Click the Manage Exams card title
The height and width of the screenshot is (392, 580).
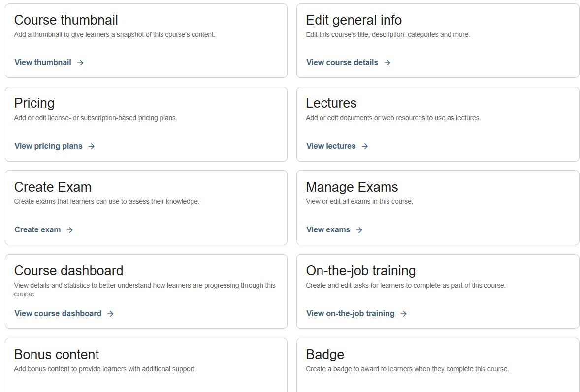pos(352,187)
